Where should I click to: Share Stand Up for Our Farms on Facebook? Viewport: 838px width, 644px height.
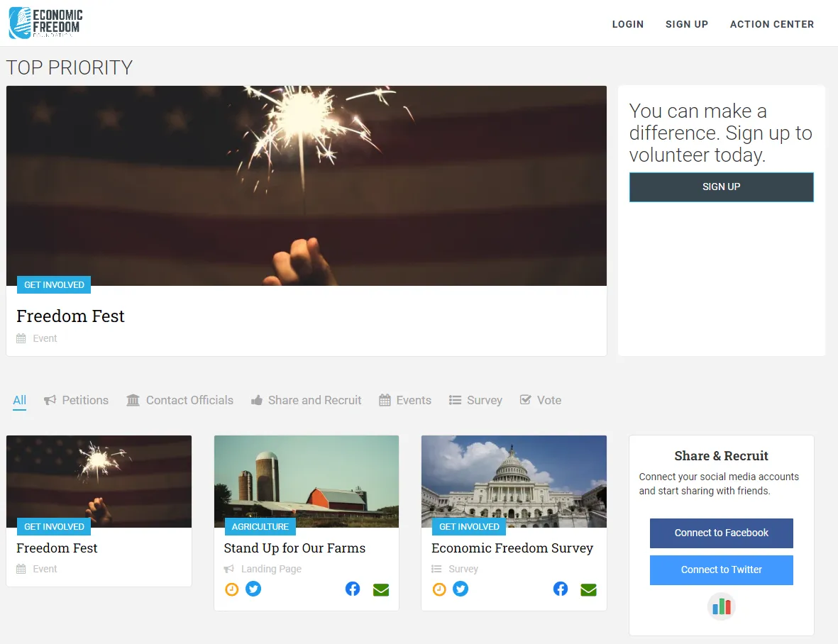click(x=353, y=589)
